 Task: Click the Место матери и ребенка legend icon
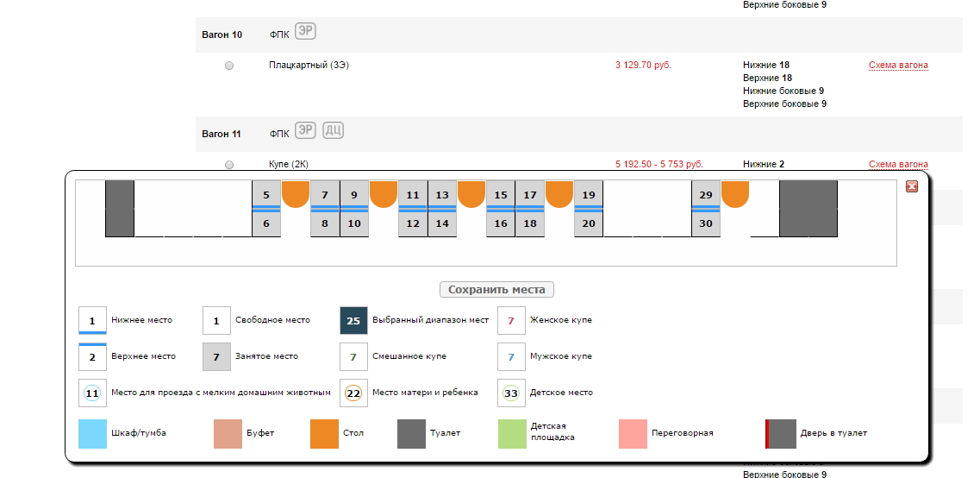(x=353, y=393)
